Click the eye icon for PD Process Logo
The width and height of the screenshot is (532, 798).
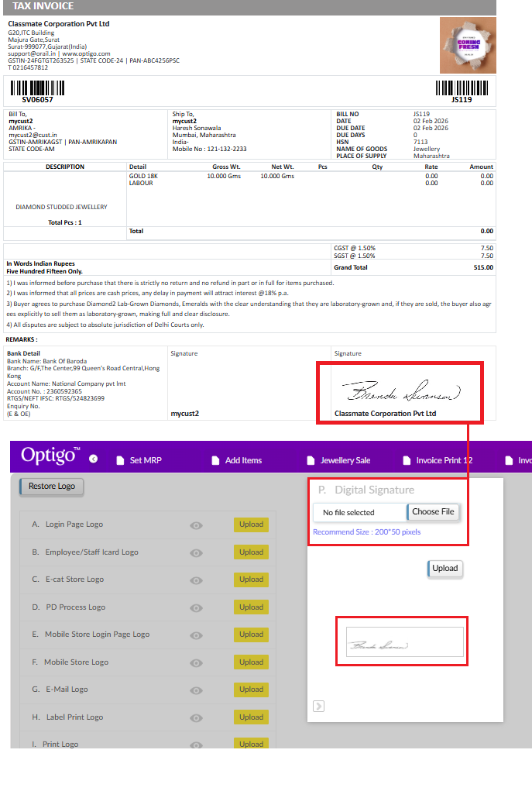[197, 608]
